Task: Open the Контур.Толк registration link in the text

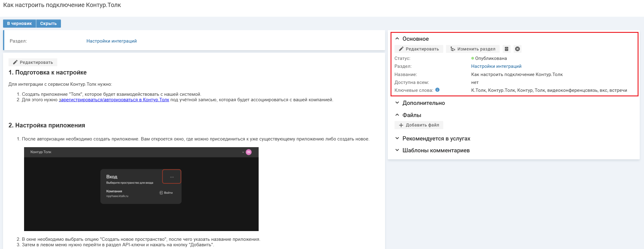Action: [114, 100]
